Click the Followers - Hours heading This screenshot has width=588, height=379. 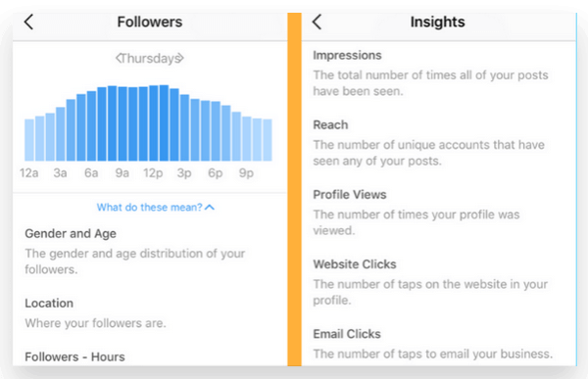click(74, 356)
